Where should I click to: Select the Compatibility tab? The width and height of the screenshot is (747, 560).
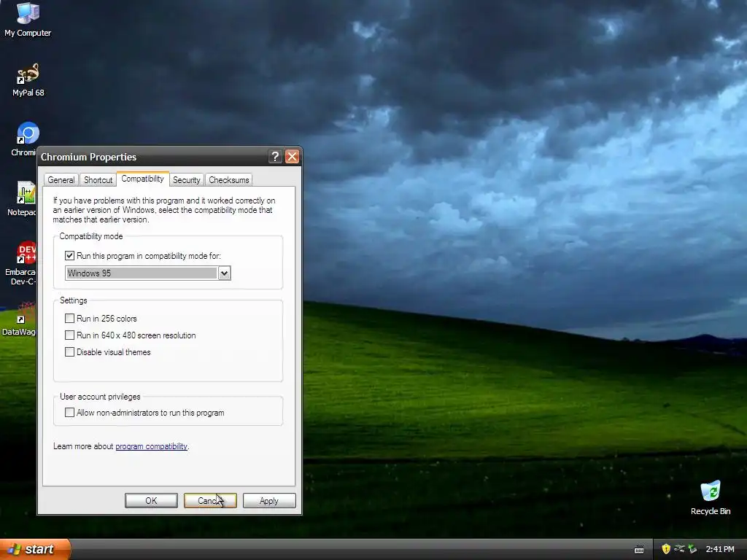pos(142,179)
